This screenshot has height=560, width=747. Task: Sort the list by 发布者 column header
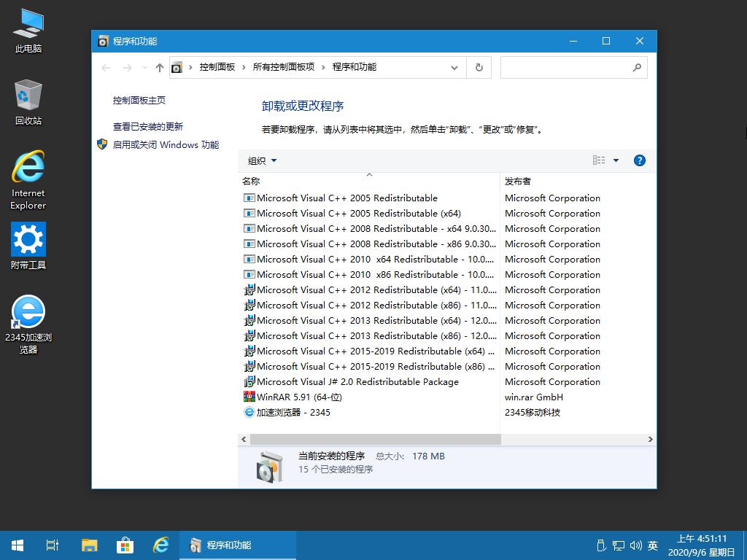(578, 181)
